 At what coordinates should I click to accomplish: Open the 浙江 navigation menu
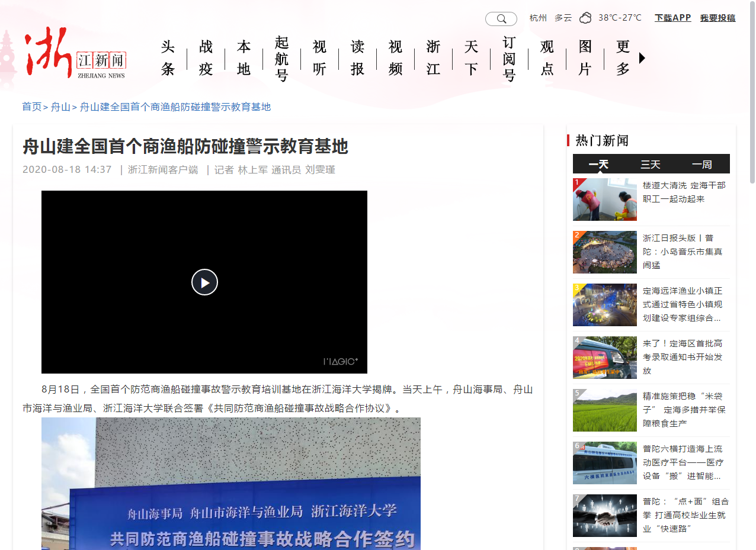point(434,58)
